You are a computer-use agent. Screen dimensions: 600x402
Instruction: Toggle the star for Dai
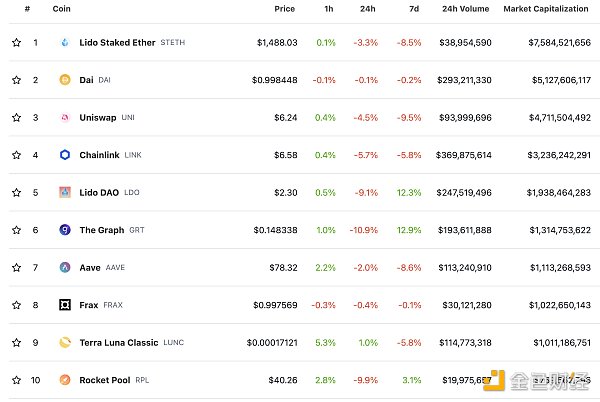point(16,80)
